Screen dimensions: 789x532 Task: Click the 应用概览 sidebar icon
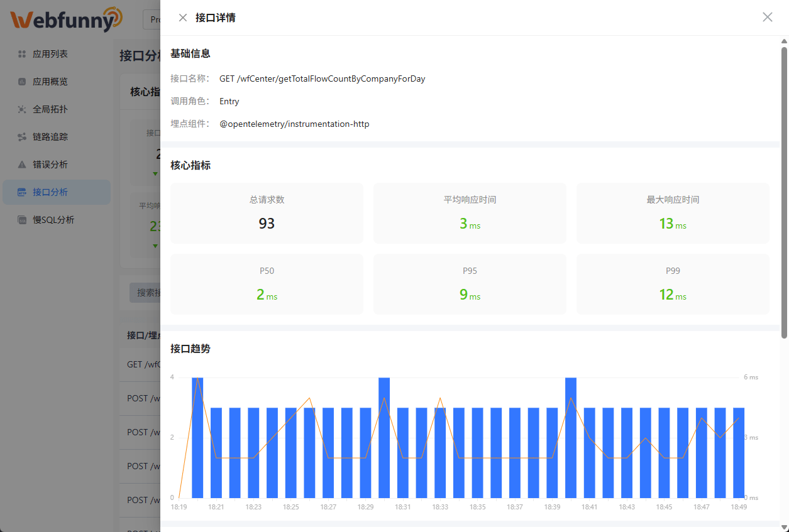point(22,82)
